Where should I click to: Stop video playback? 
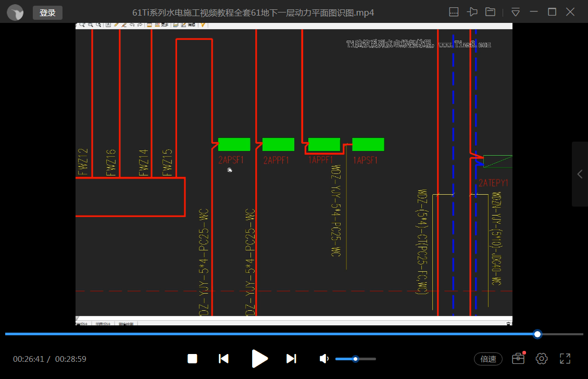click(x=192, y=359)
